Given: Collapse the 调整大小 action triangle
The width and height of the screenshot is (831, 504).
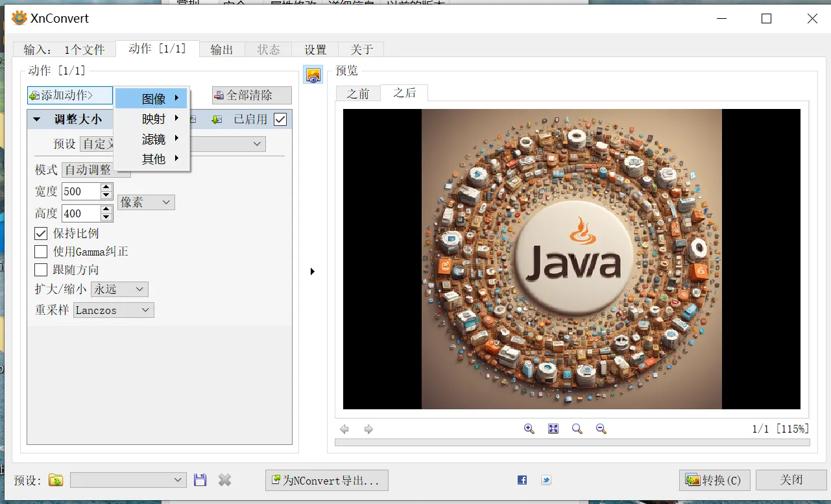Looking at the screenshot, I should click(x=36, y=119).
